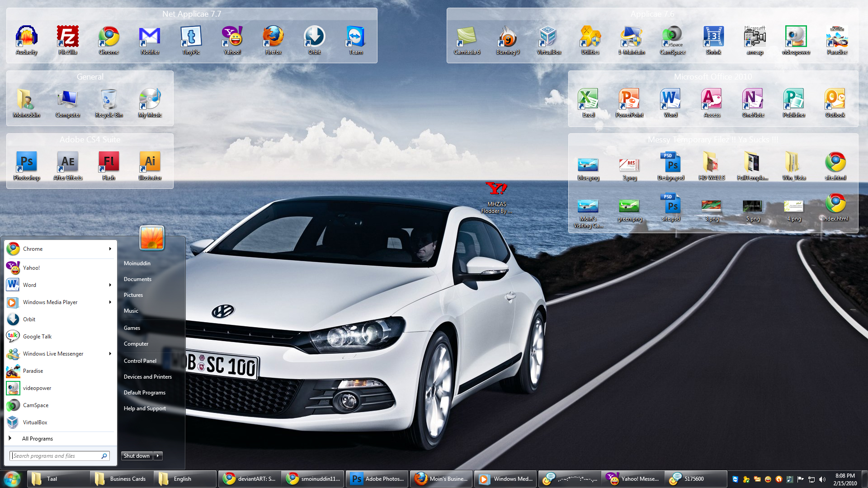Expand Windows Live Messenger submenu arrow
This screenshot has width=868, height=488.
click(110, 353)
